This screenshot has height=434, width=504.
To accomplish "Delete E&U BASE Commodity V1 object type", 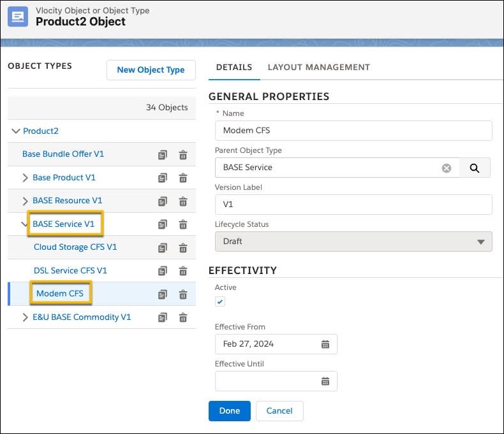I will tap(183, 317).
